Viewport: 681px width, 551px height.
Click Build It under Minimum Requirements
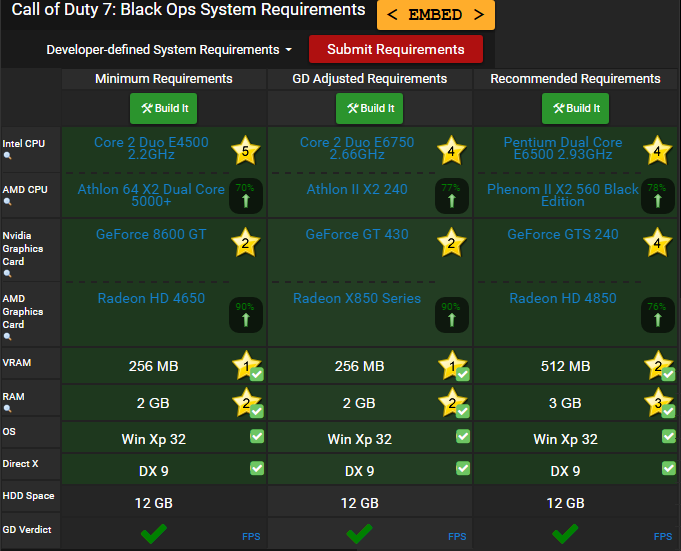tap(163, 108)
